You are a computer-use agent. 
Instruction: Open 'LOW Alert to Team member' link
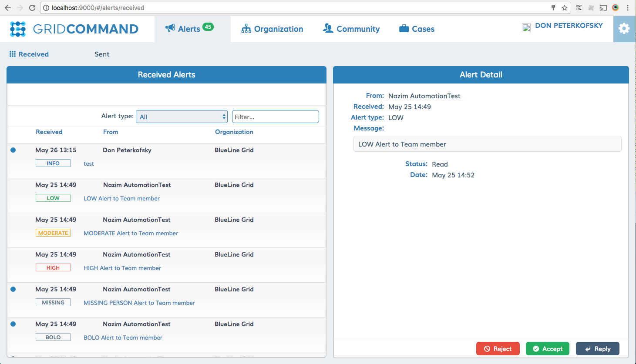(122, 198)
